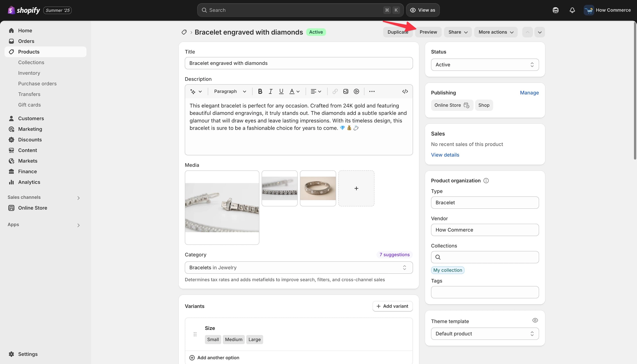Open more formatting options ellipsis

coord(372,91)
